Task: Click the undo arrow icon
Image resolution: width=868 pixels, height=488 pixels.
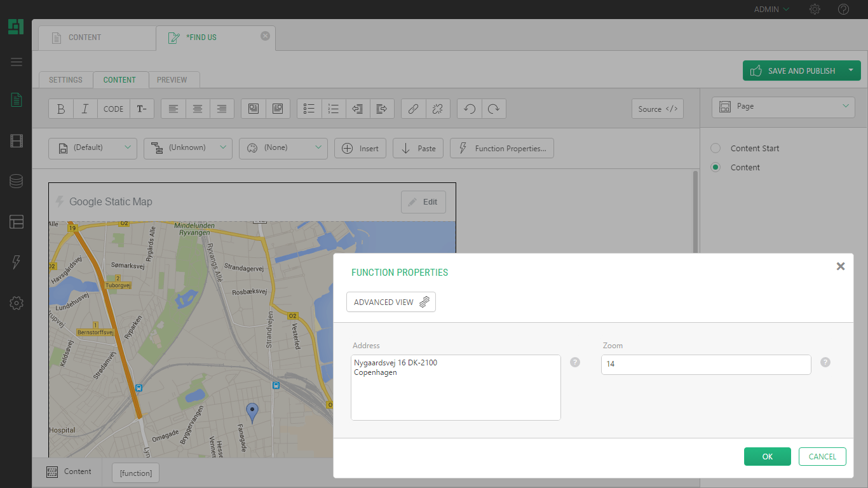Action: (x=470, y=109)
